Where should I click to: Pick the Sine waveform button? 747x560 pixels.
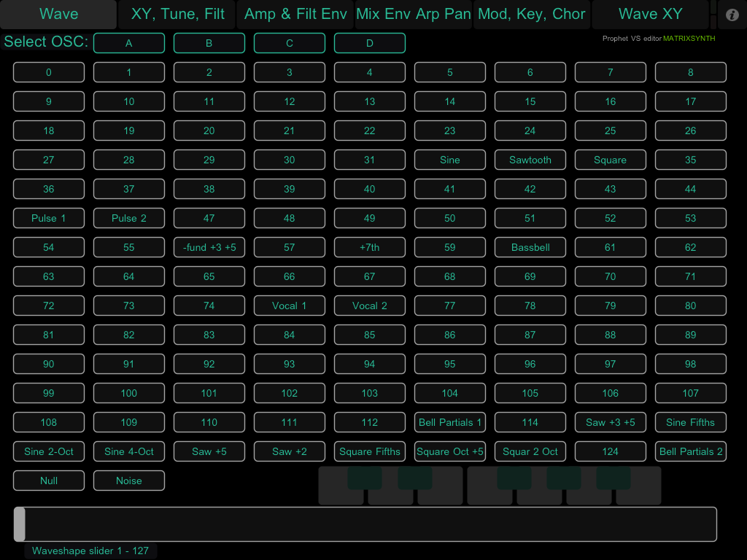[450, 160]
